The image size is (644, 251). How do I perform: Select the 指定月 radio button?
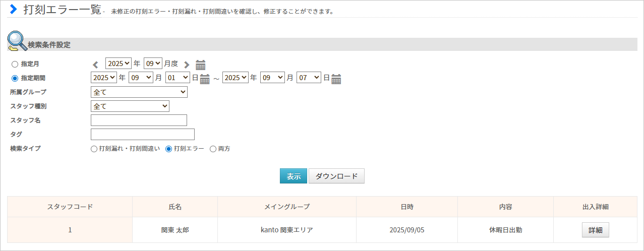[15, 64]
